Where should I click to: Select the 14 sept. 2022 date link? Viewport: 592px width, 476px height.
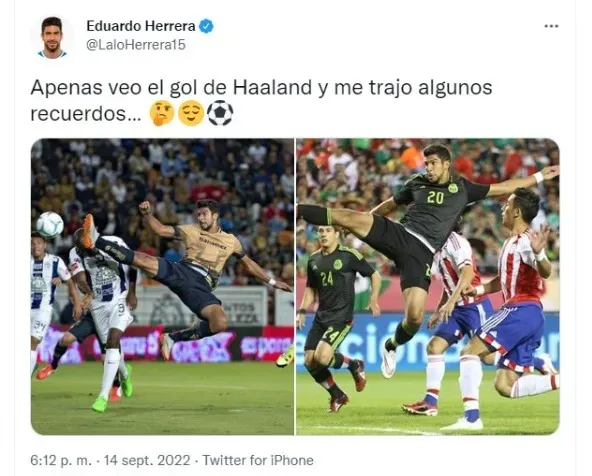147,460
